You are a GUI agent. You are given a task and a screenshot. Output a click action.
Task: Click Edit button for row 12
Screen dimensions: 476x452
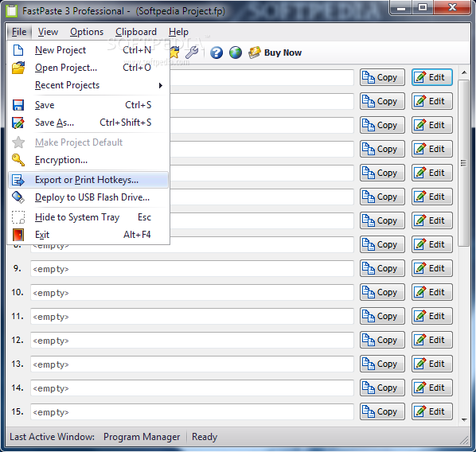coord(432,340)
